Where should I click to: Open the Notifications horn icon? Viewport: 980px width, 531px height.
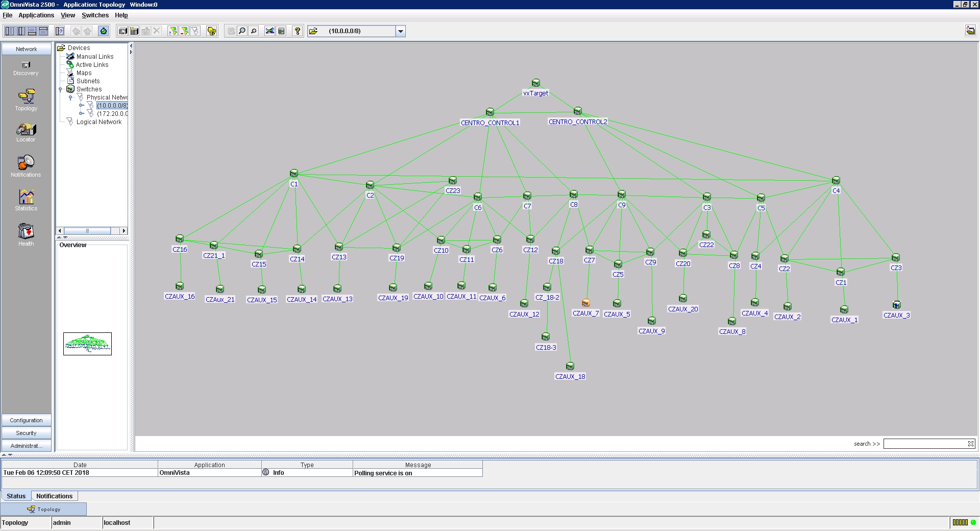click(26, 165)
